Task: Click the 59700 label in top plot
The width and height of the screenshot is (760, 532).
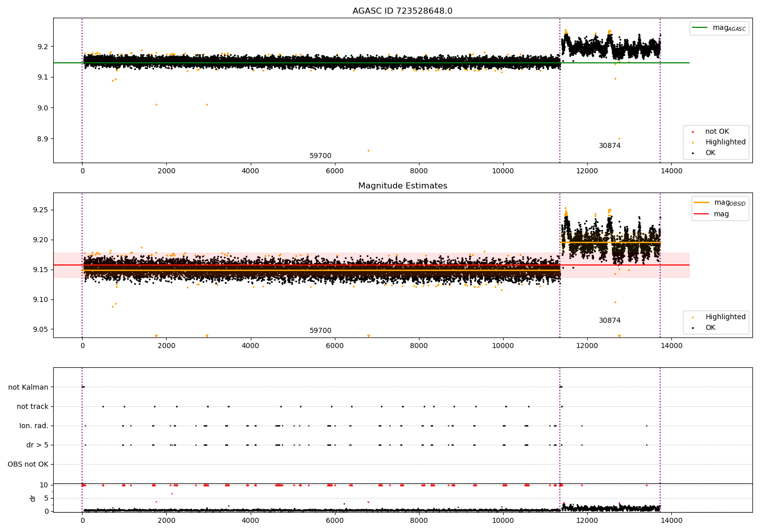Action: point(320,156)
